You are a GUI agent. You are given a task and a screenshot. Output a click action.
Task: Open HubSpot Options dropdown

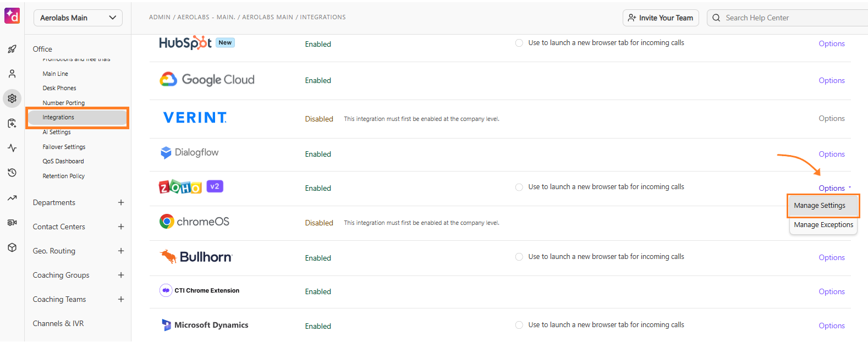(x=832, y=43)
